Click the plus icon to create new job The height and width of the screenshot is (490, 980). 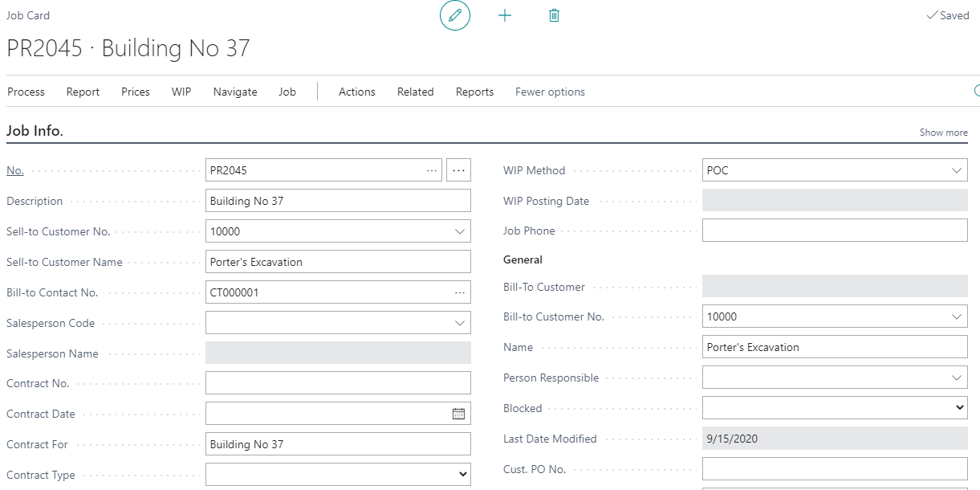point(505,16)
